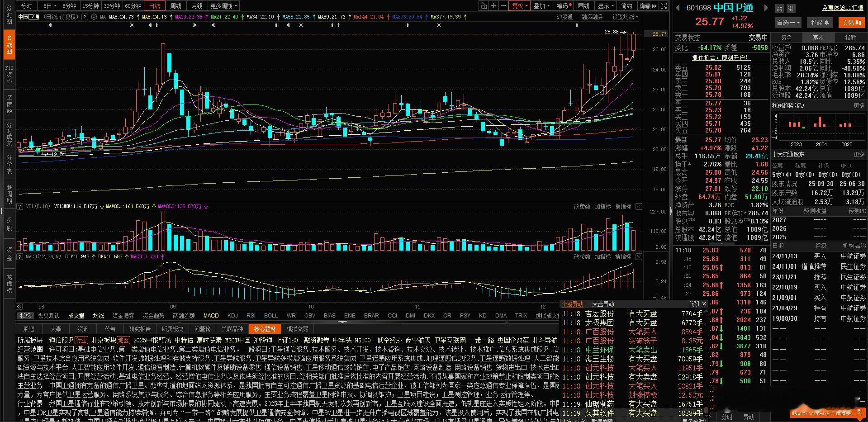868x422 pixels.
Task: Click the lock icon in the chart toolbar
Action: tap(484, 6)
